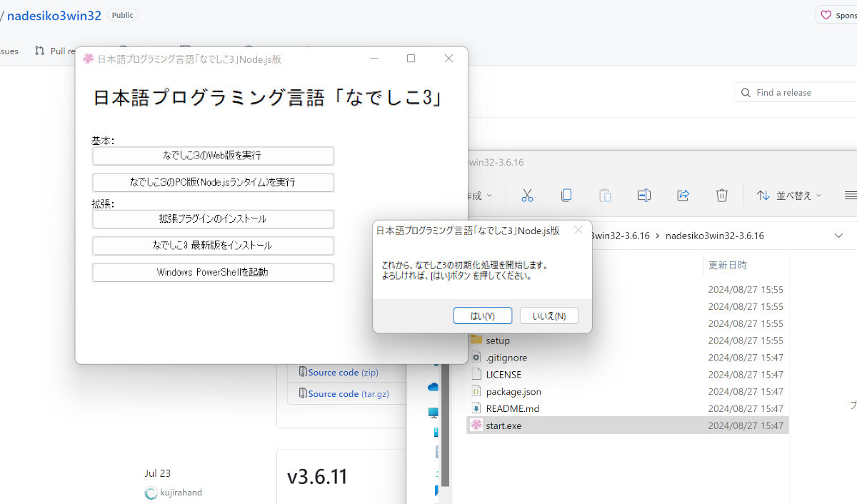Click the 2024/08/27 15:47 date of start.exe
Viewport: 857px width, 504px height.
click(x=746, y=425)
